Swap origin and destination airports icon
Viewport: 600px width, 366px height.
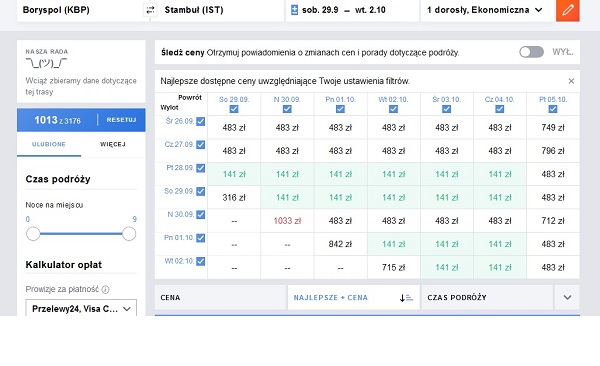tap(150, 10)
